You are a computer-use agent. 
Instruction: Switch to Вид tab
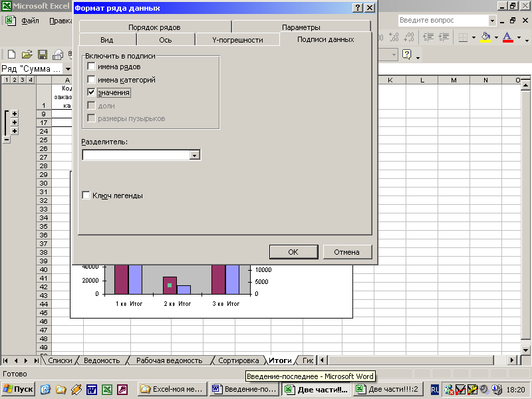tap(107, 40)
